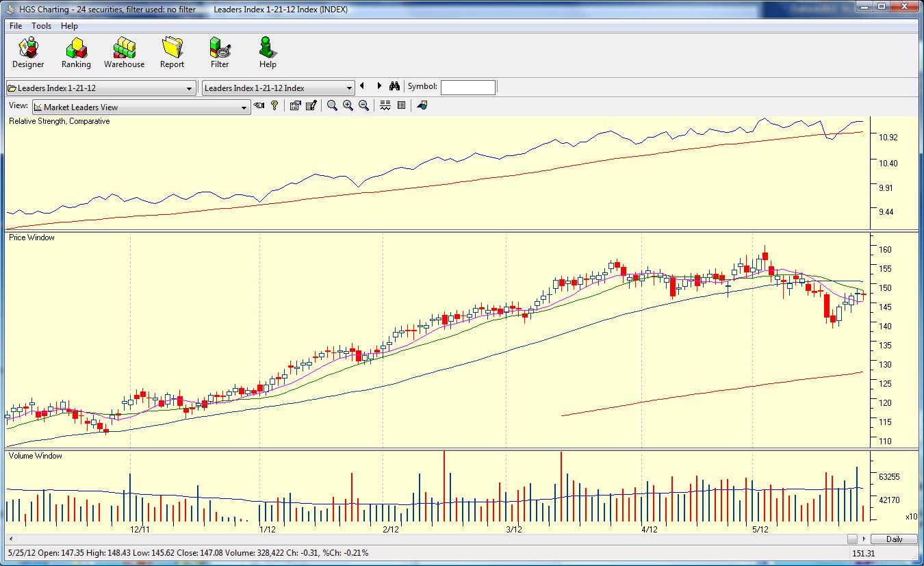924x566 pixels.
Task: Go to previous security with left arrow
Action: (x=363, y=86)
